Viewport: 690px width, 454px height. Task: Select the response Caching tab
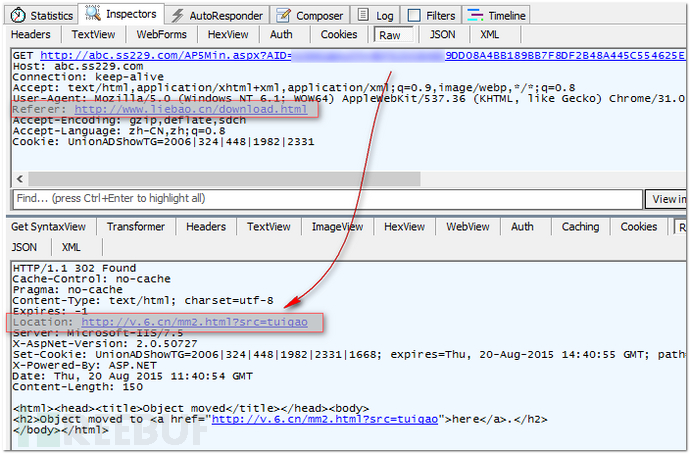[x=580, y=227]
